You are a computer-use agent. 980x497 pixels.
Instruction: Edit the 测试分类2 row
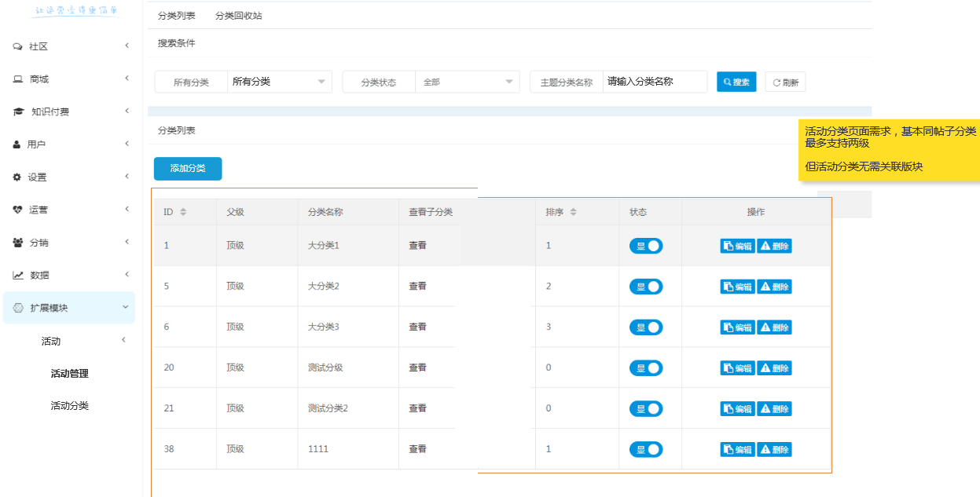pos(738,409)
